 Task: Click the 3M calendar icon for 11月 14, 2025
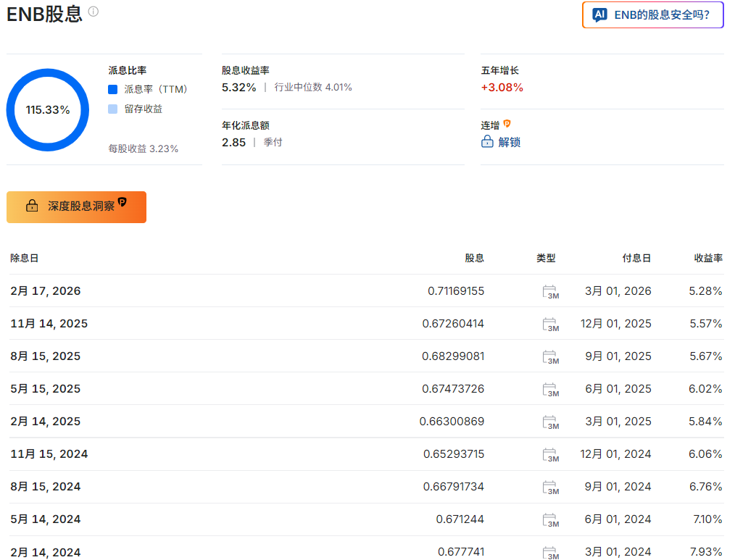tap(550, 324)
